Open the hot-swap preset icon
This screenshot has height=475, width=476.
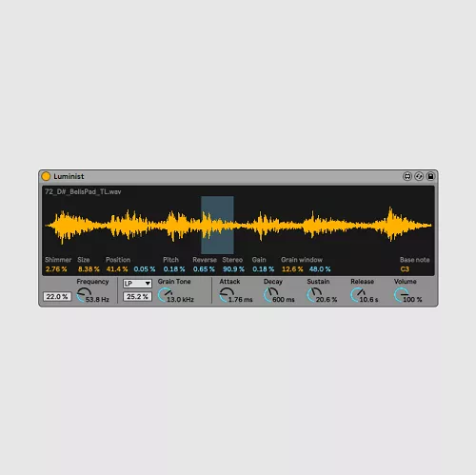coord(407,176)
